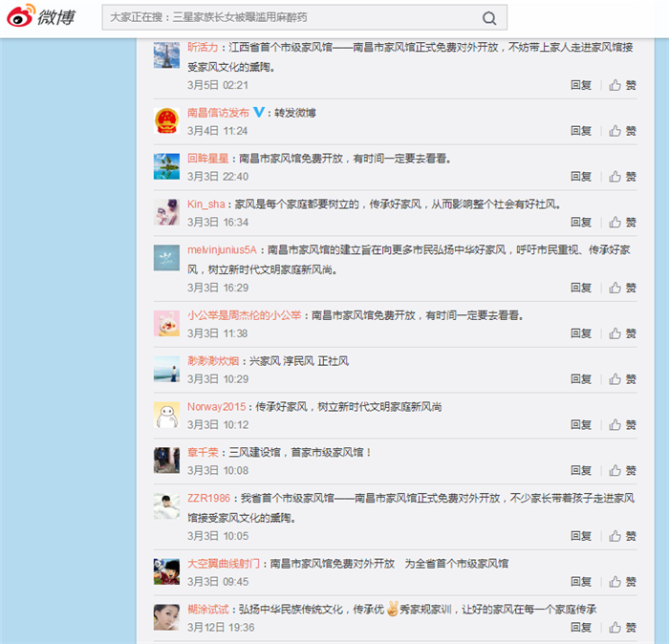669x644 pixels.
Task: Click the 南昌信访发布 avatar
Action: point(166,120)
